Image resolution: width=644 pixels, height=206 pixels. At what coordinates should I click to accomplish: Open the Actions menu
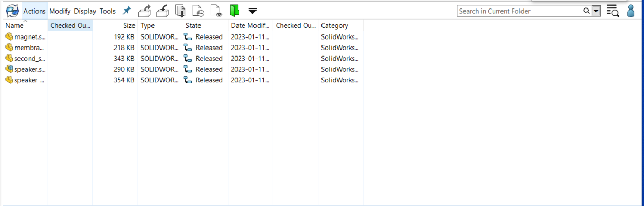pyautogui.click(x=34, y=11)
